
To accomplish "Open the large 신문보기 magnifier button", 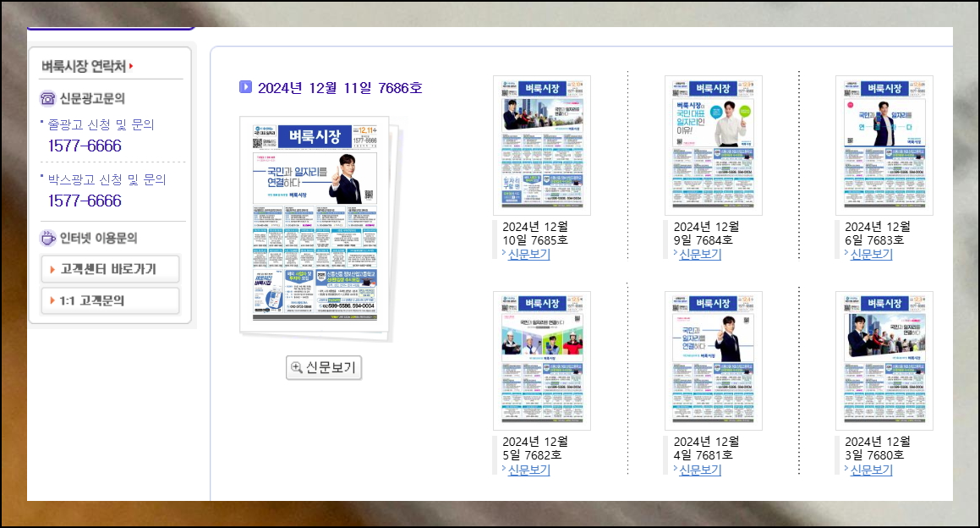I will click(x=324, y=367).
